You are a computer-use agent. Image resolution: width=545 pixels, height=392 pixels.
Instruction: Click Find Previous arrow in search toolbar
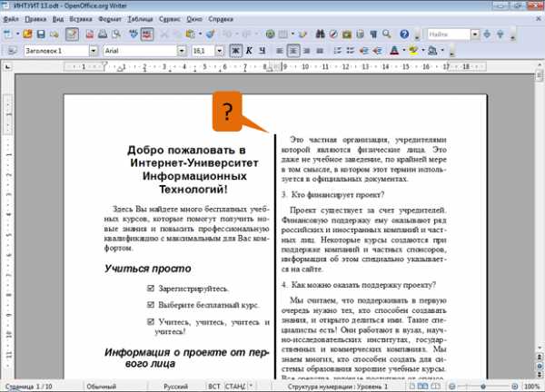(x=500, y=34)
